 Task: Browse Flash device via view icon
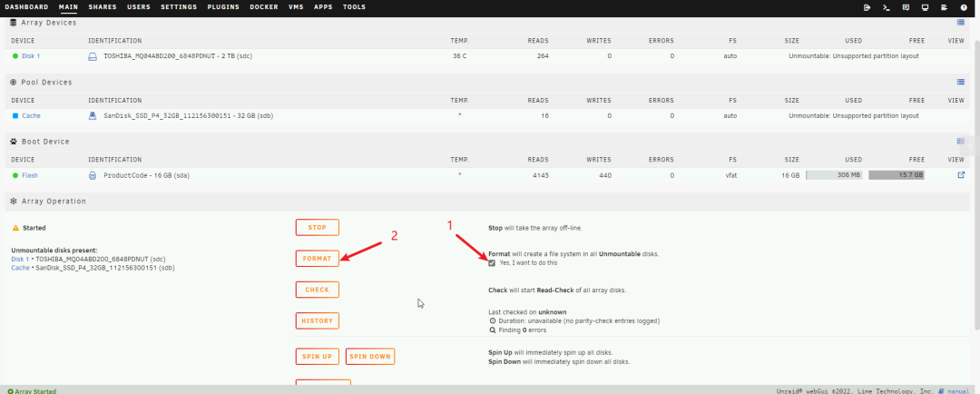961,175
